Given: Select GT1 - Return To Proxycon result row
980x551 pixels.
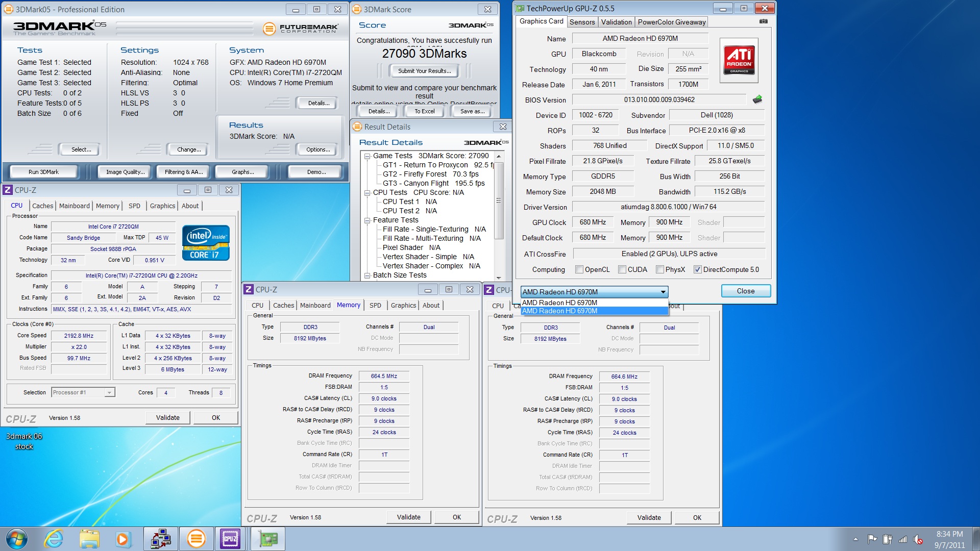Looking at the screenshot, I should [x=437, y=165].
